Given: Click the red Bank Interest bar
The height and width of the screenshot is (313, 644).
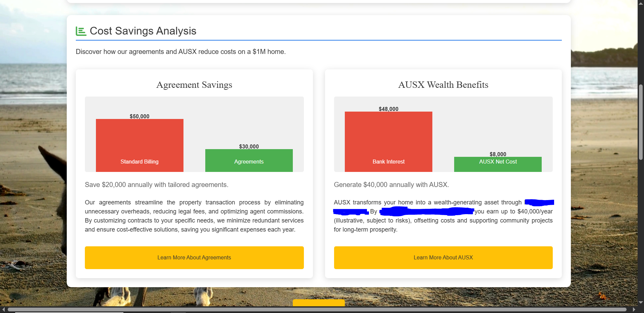Looking at the screenshot, I should 388,141.
